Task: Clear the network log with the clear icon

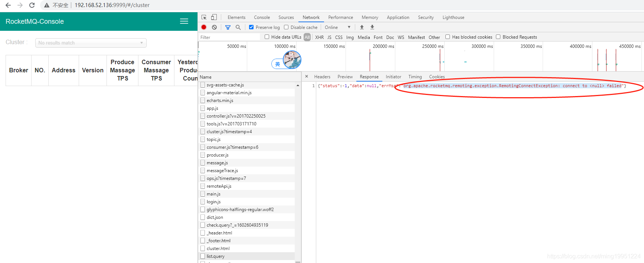Action: [x=215, y=27]
